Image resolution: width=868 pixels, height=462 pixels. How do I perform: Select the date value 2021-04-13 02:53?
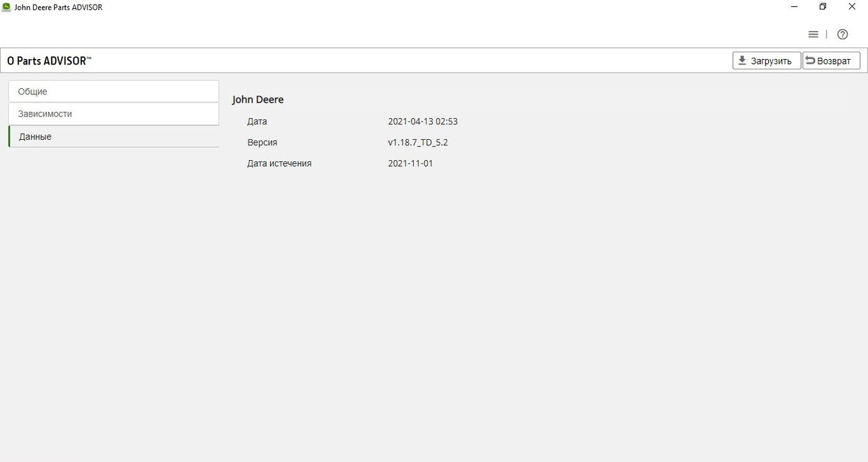422,121
